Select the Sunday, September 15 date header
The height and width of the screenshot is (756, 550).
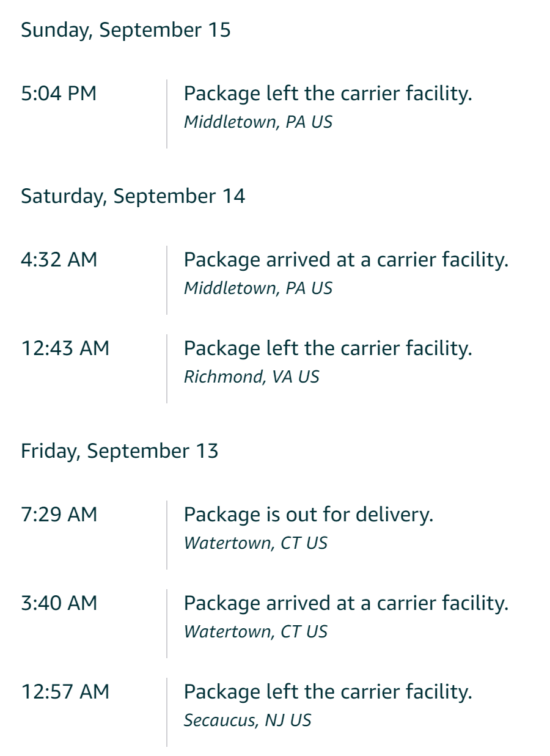point(126,30)
